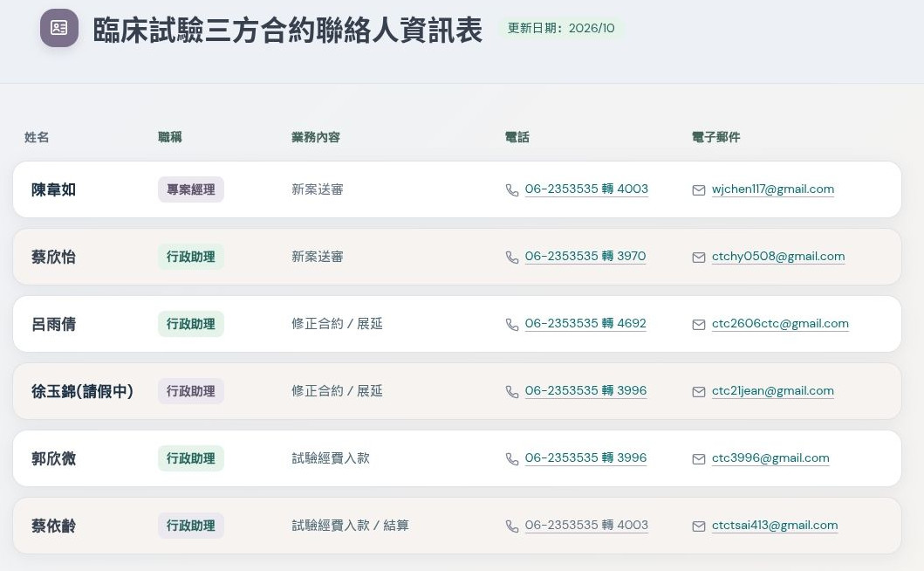This screenshot has width=924, height=571.
Task: Select the name 陳韋如
Action: [x=53, y=190]
